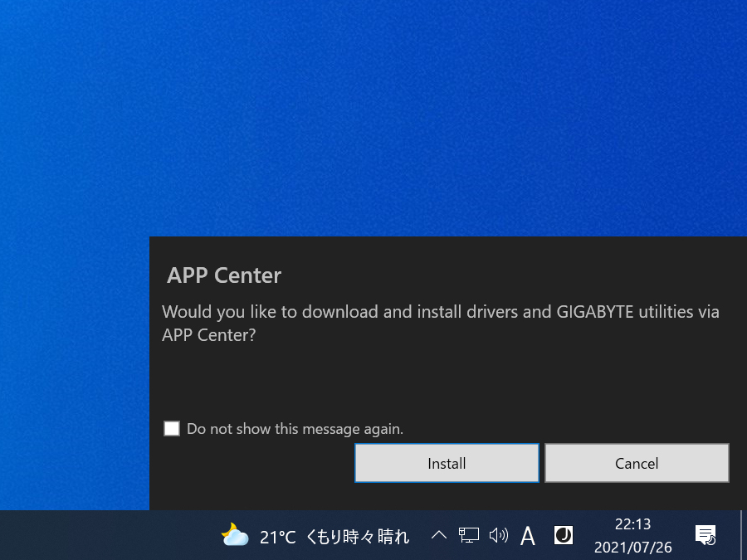Open the weather widget showing 21°C
Image resolution: width=747 pixels, height=560 pixels.
click(x=315, y=536)
